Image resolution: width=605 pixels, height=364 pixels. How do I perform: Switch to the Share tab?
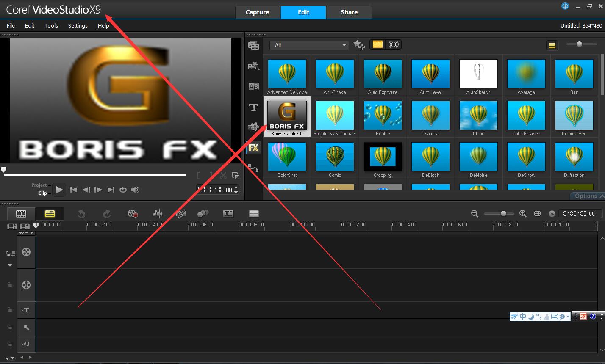point(349,12)
